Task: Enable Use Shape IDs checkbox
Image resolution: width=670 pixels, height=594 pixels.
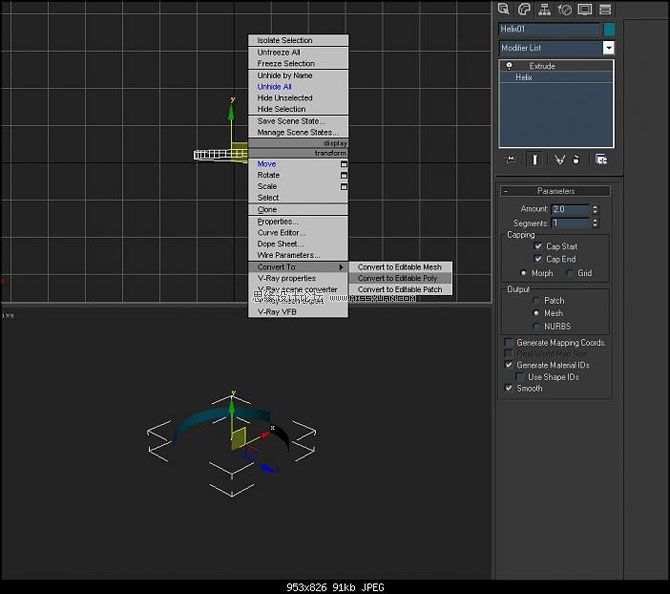Action: click(x=520, y=376)
